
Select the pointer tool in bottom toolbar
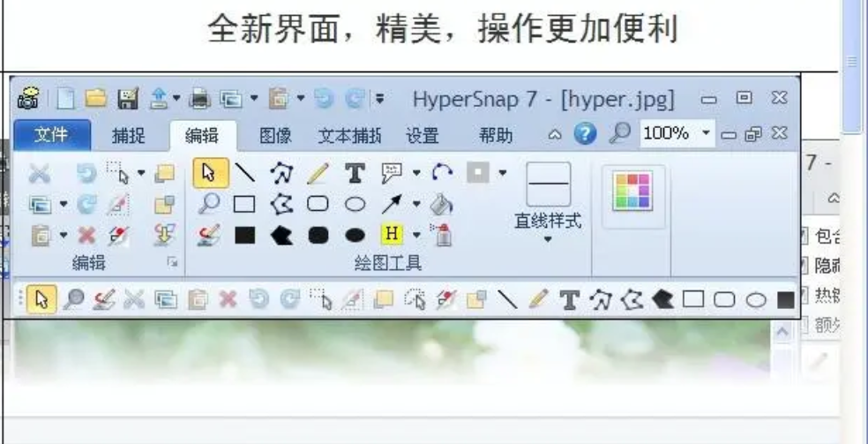(x=41, y=299)
